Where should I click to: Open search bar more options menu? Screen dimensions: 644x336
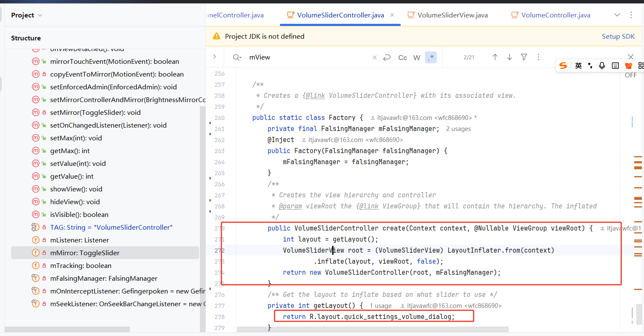click(x=539, y=57)
